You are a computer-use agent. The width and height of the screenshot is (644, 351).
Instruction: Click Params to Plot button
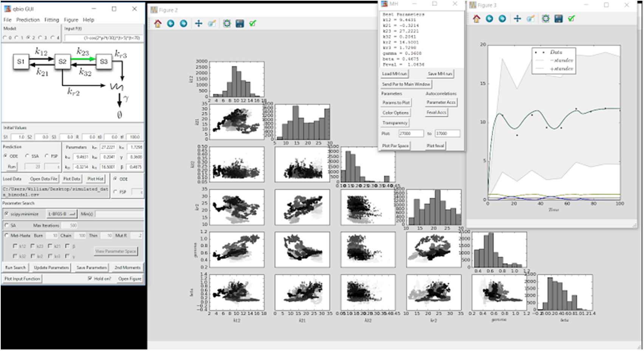[x=396, y=103]
